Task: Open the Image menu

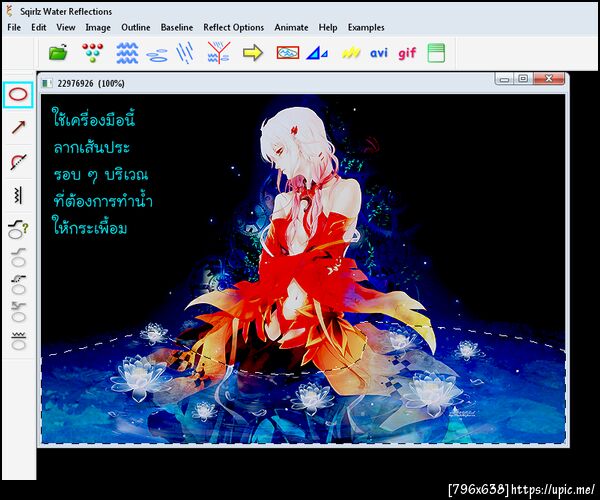Action: point(98,28)
